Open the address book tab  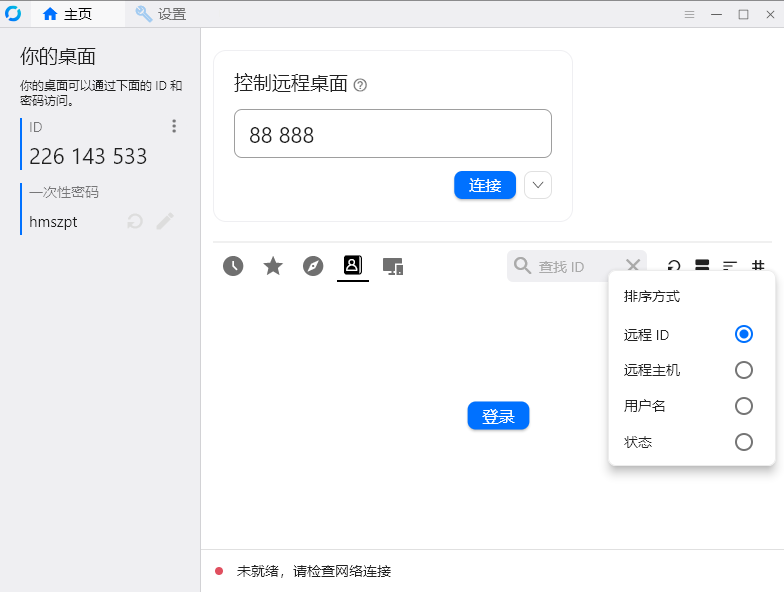(x=353, y=266)
